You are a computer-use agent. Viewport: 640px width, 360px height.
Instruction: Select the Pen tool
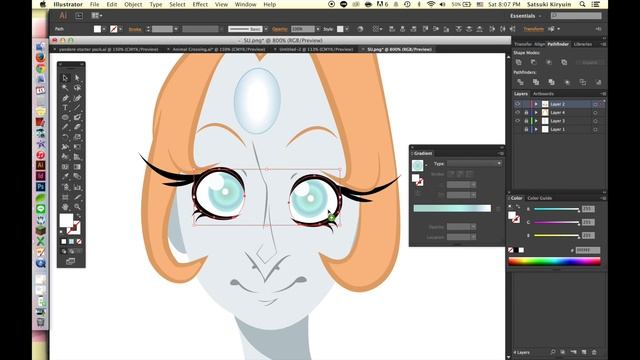tap(65, 98)
